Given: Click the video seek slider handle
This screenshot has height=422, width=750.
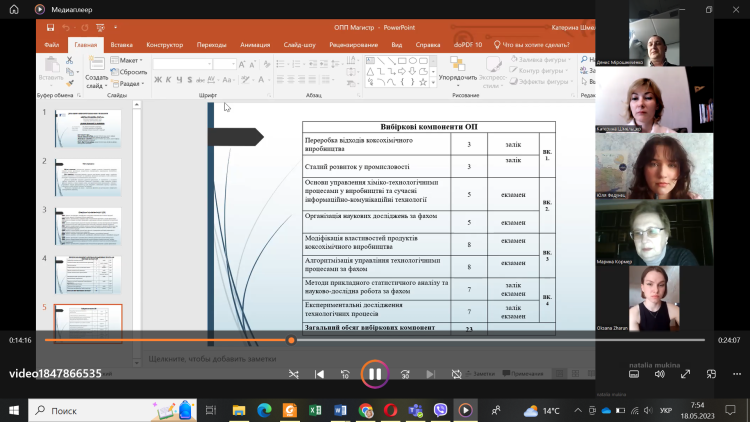Looking at the screenshot, I should pyautogui.click(x=291, y=340).
